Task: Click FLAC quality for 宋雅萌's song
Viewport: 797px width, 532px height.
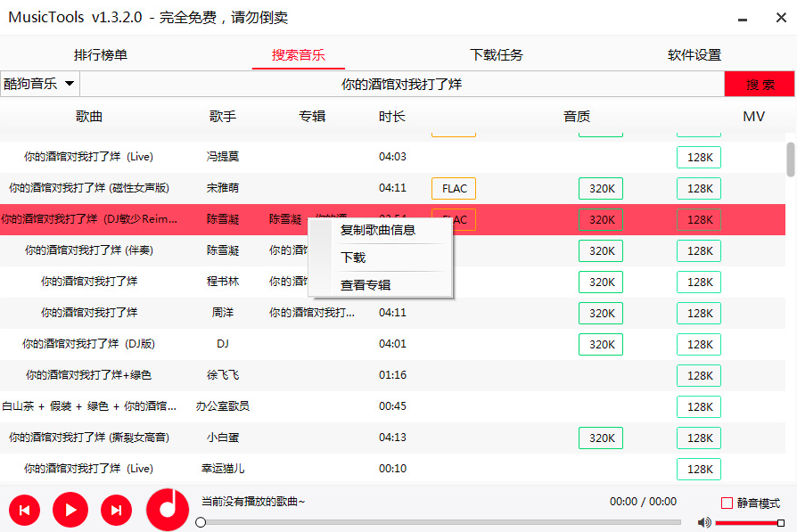Action: tap(454, 188)
